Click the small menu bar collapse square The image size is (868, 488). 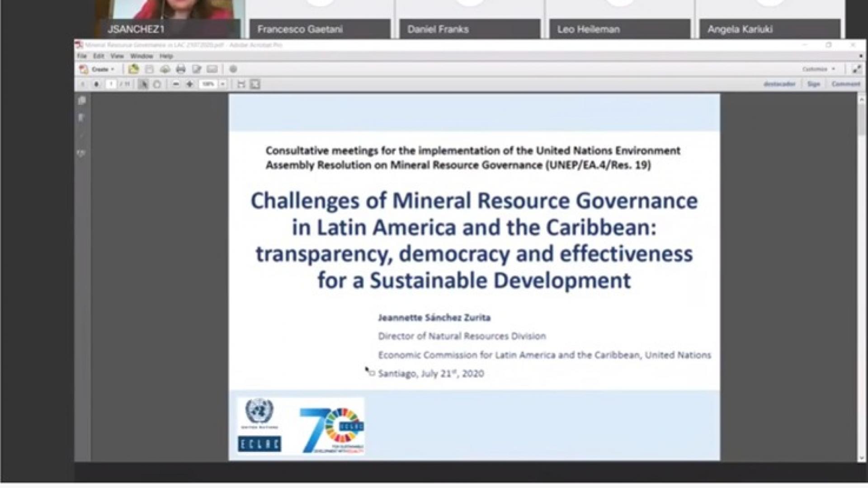pos(861,56)
